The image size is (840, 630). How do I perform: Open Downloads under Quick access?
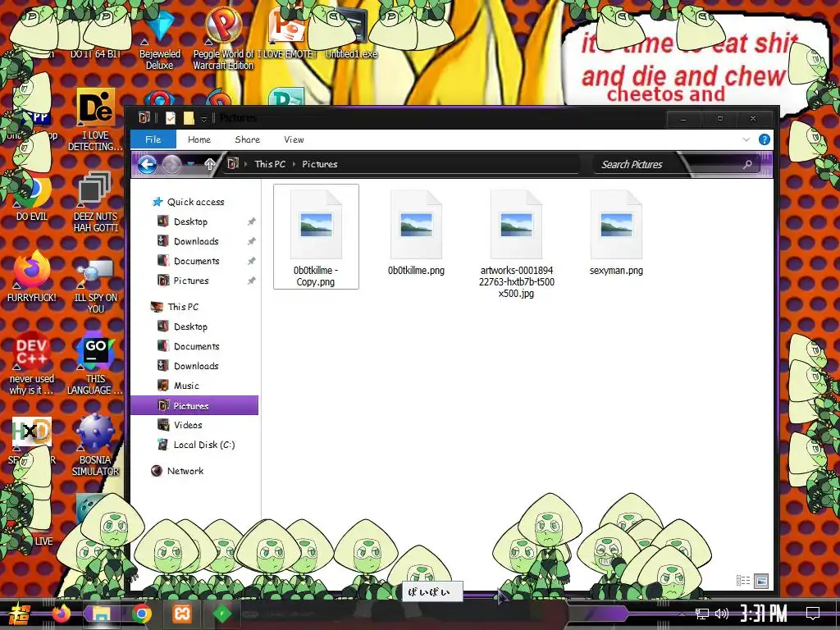(196, 242)
